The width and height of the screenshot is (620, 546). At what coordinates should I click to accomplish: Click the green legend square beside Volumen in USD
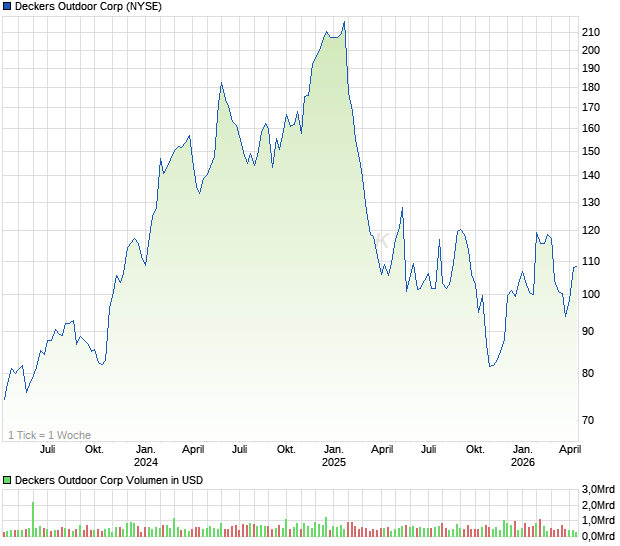point(7,480)
